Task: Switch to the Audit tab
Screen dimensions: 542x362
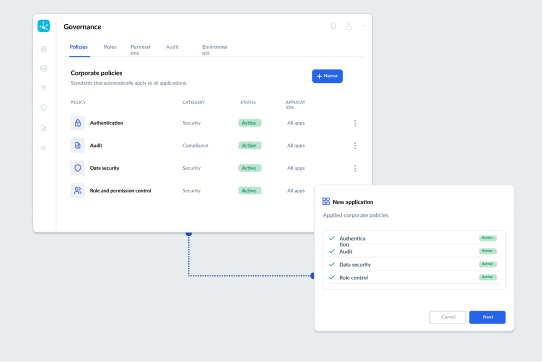Action: [x=172, y=47]
